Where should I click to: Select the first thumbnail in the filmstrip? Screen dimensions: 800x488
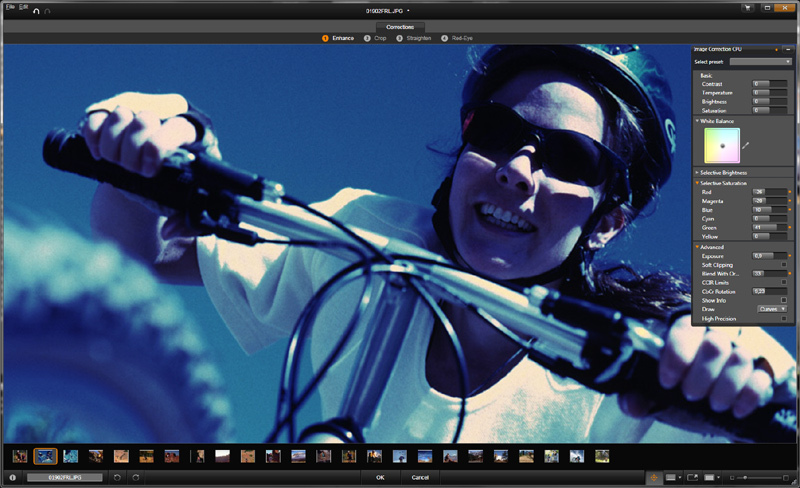click(x=20, y=456)
